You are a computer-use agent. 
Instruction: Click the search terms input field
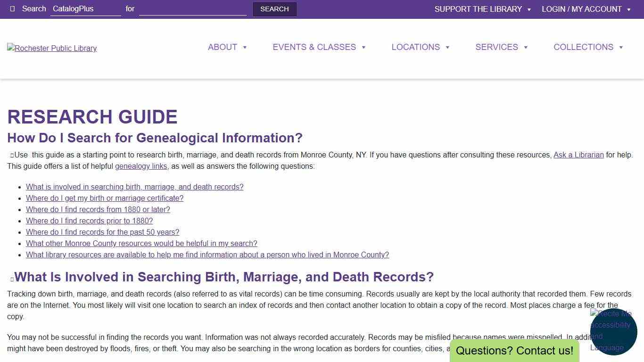tap(192, 8)
